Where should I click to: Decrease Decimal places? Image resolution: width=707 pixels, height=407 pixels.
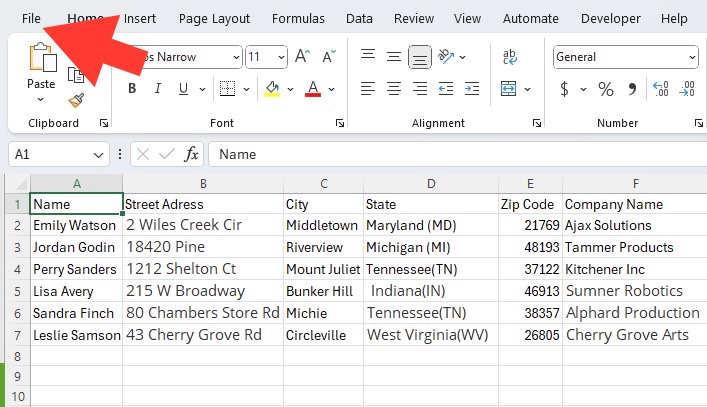687,89
